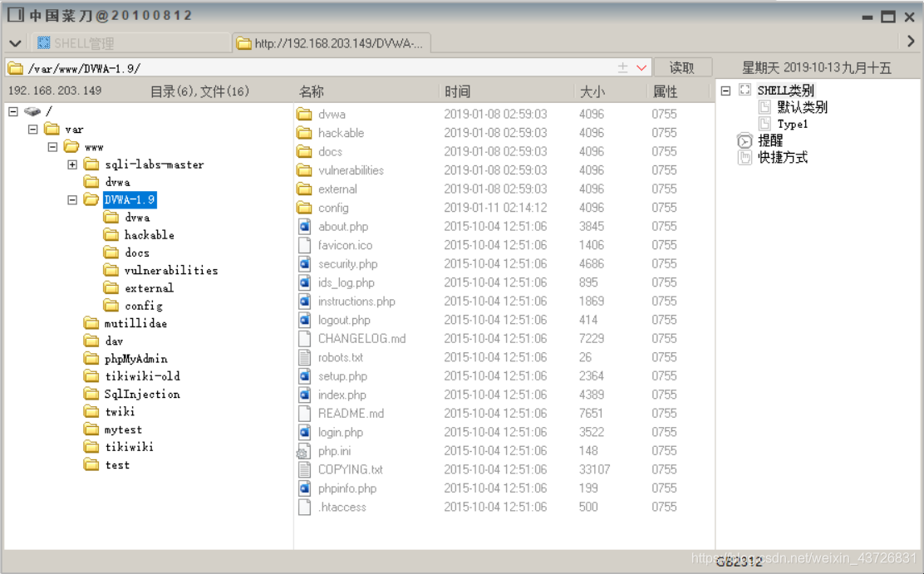
Task: Select tikiwiki-old folder in tree
Action: click(x=142, y=376)
